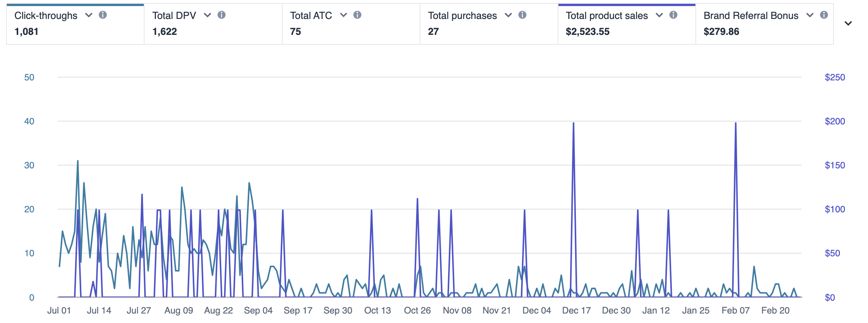868x323 pixels.
Task: Select the Total DPV metric card
Action: coord(213,24)
